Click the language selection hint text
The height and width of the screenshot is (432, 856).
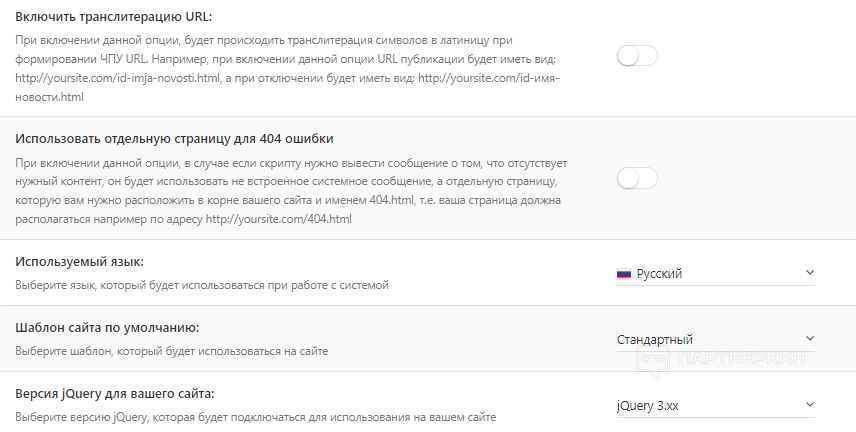pos(202,285)
